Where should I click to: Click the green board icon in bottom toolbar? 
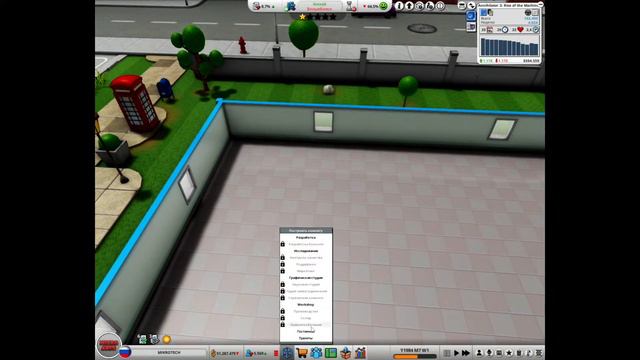click(x=331, y=353)
